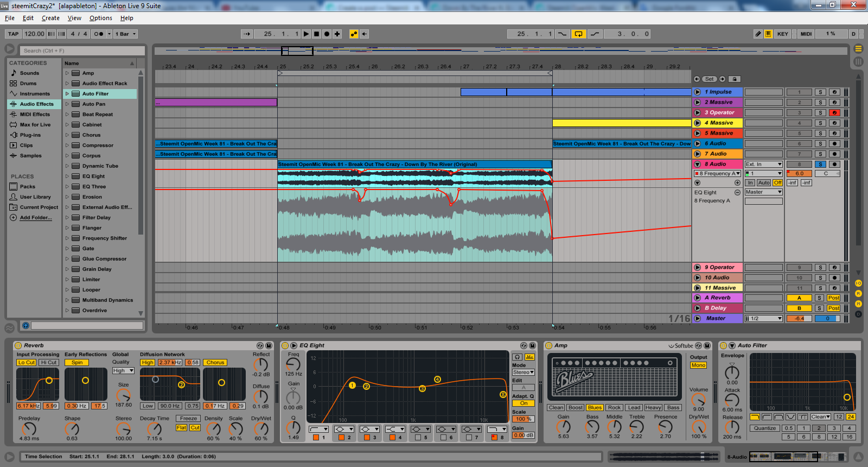This screenshot has height=467, width=868.
Task: Open the View menu
Action: [x=74, y=18]
